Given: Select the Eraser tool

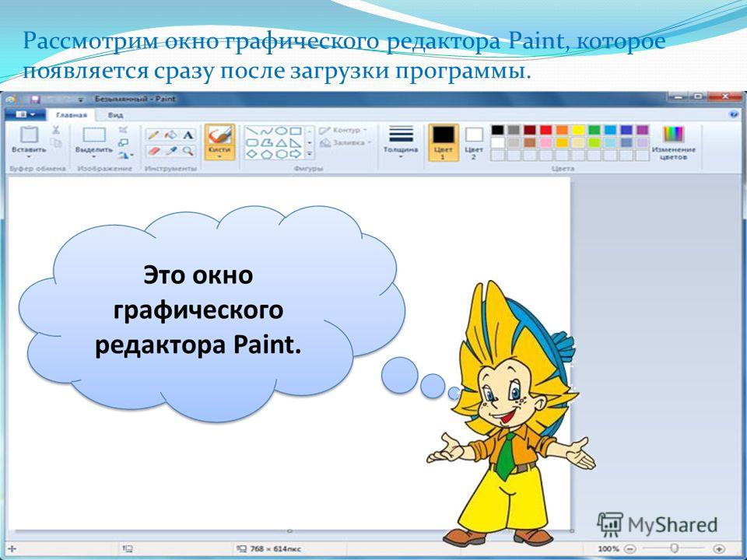Looking at the screenshot, I should tap(153, 152).
